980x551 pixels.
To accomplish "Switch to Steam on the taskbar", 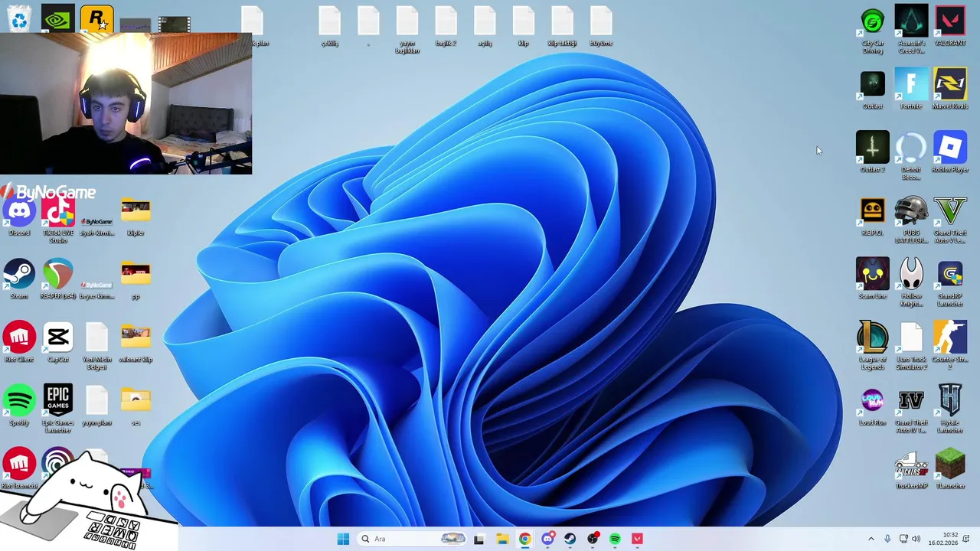I will 570,539.
